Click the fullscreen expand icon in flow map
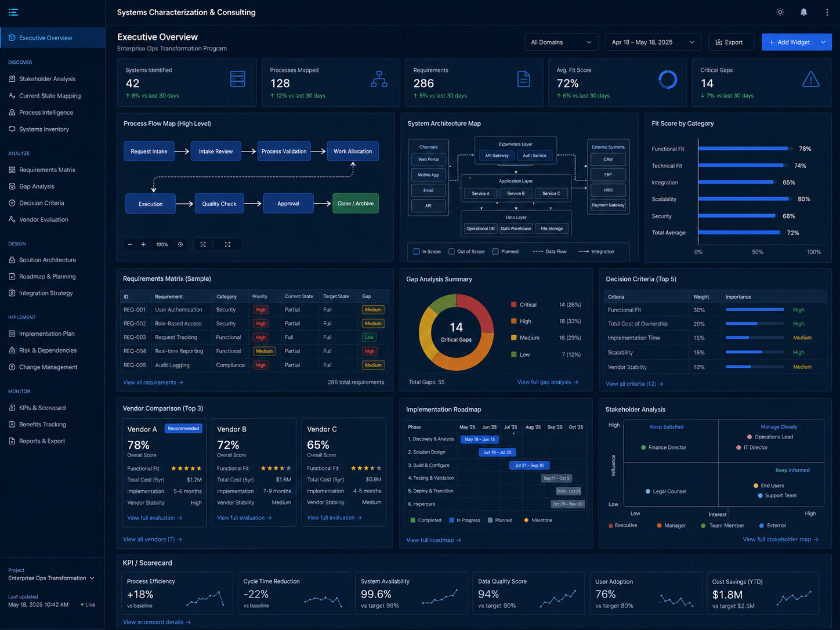The image size is (840, 630). 227,244
